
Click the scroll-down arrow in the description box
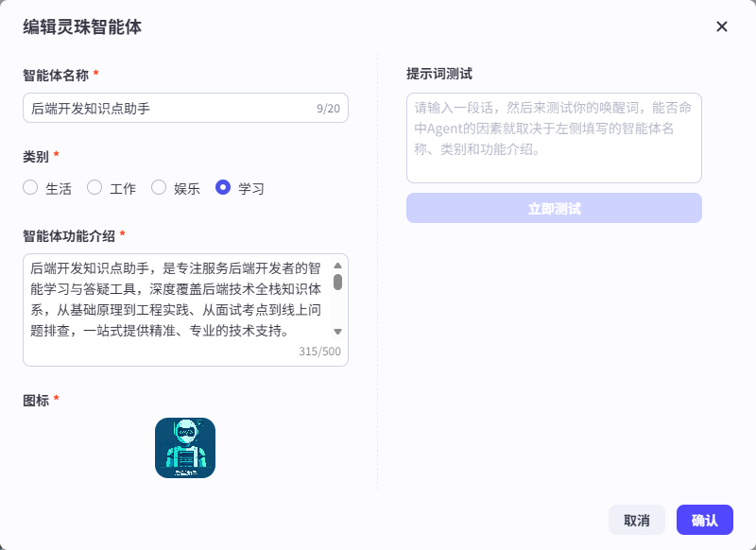[337, 332]
